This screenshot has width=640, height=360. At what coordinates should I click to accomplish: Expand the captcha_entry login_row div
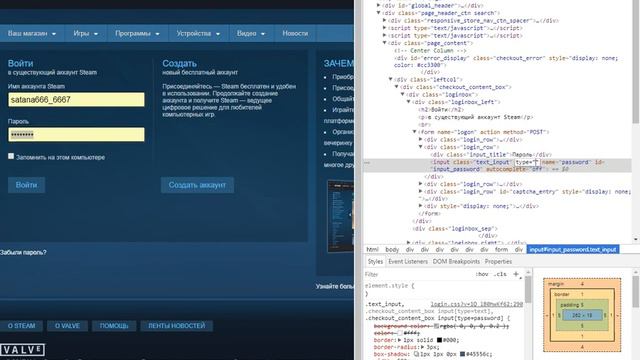[421, 191]
